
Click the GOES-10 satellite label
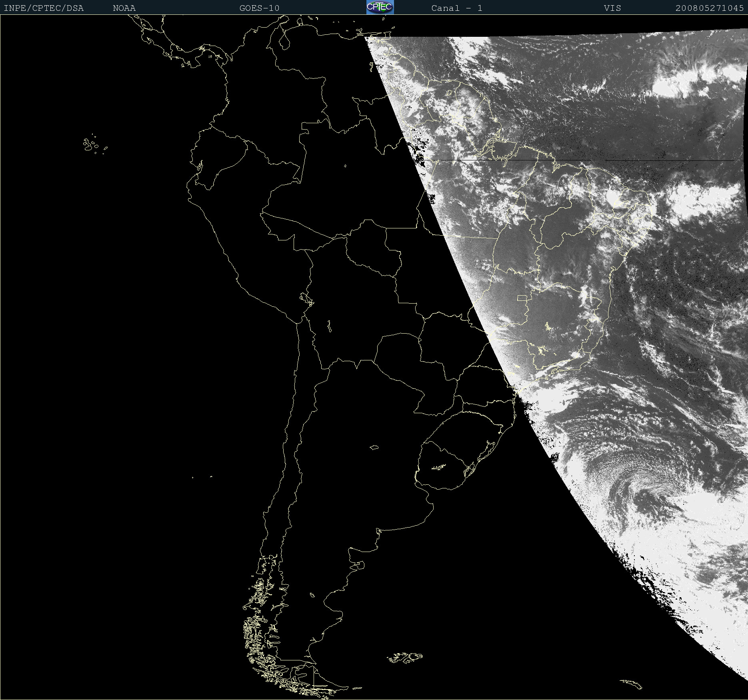click(x=260, y=8)
